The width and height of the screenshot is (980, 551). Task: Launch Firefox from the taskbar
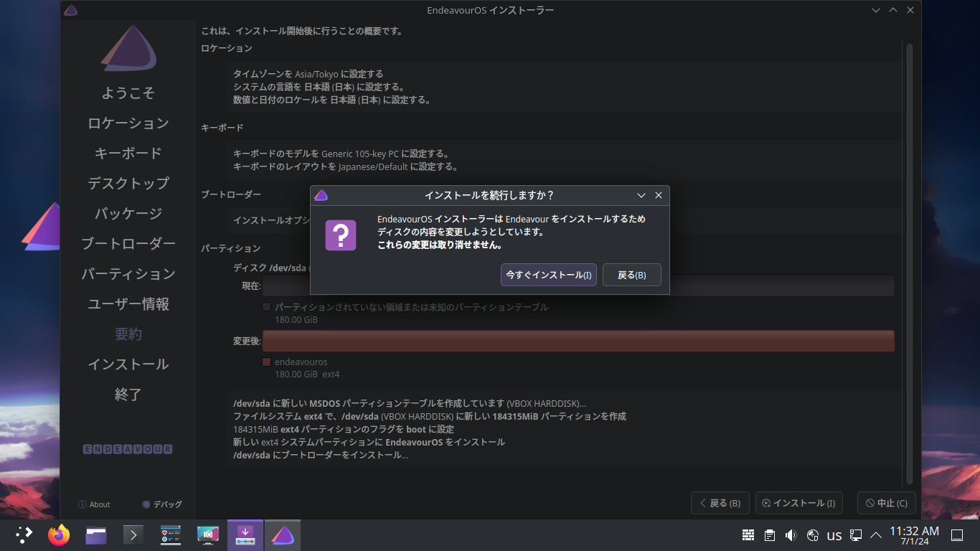[x=59, y=534]
